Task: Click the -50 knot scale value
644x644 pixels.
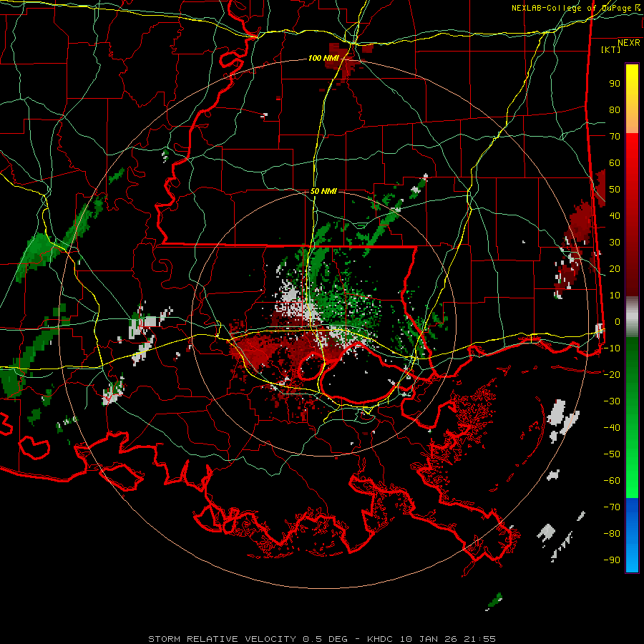Action: 612,454
